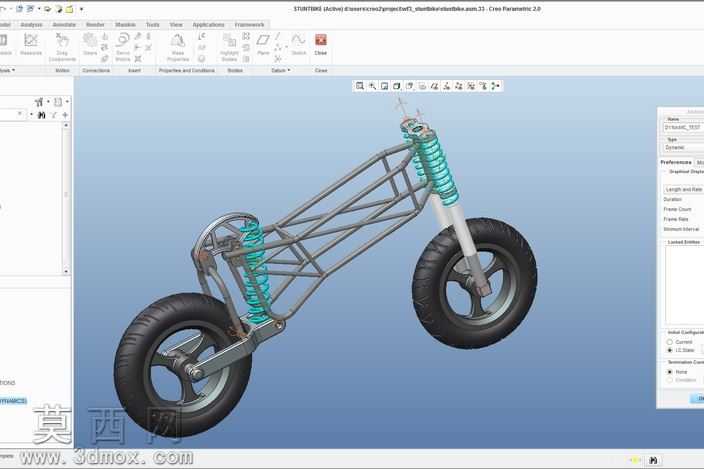
Task: Expand the Datum group dropdown
Action: [x=281, y=70]
